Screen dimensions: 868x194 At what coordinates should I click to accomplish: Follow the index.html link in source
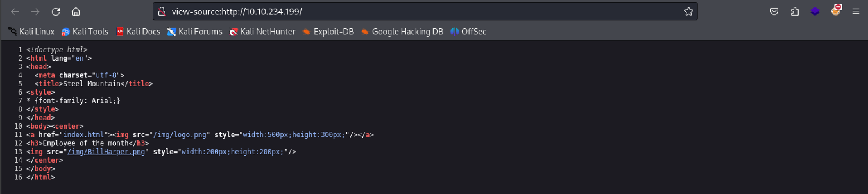(x=83, y=135)
